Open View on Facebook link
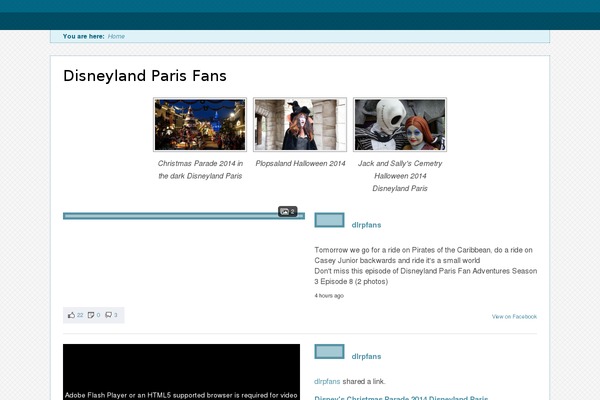Image resolution: width=600 pixels, height=400 pixels. pos(514,317)
